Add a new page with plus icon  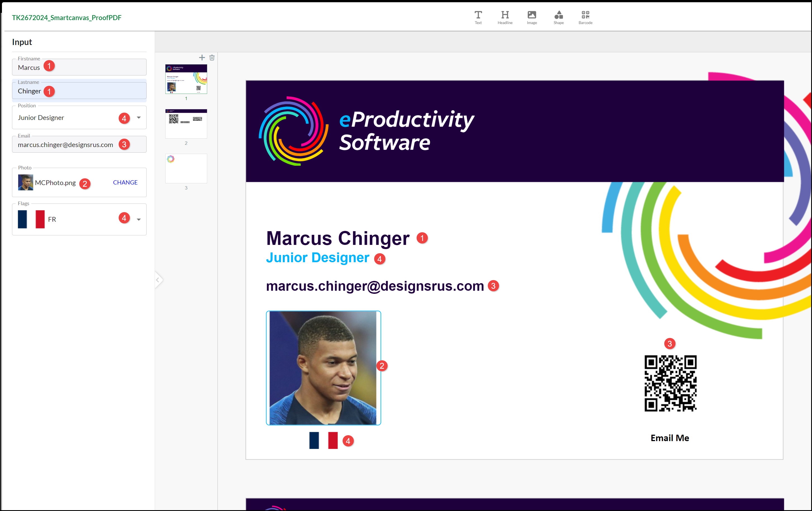click(x=202, y=58)
